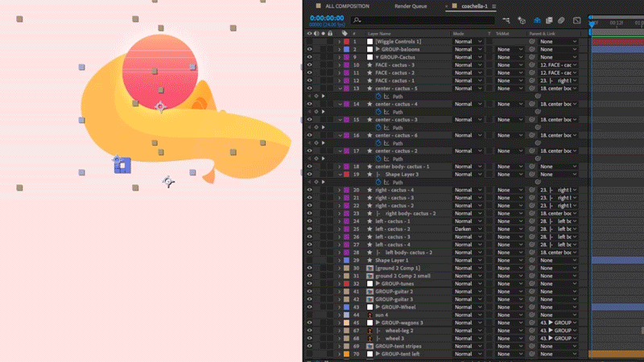This screenshot has width=644, height=362.
Task: Click the current time 0:00:00:00 display
Action: 327,18
